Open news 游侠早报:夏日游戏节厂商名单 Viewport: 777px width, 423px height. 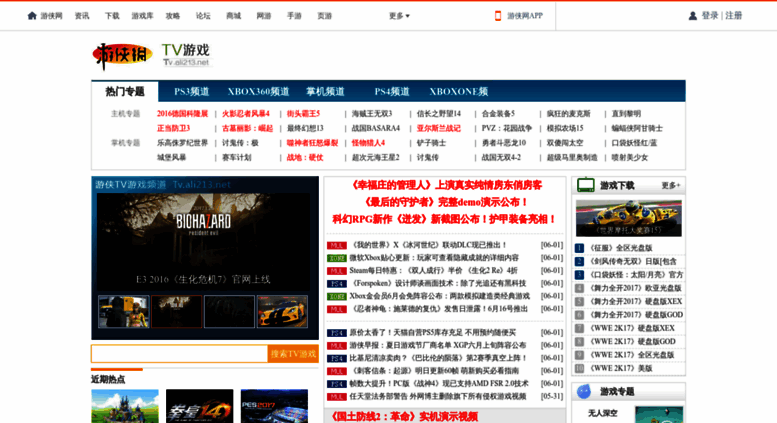[x=438, y=346]
